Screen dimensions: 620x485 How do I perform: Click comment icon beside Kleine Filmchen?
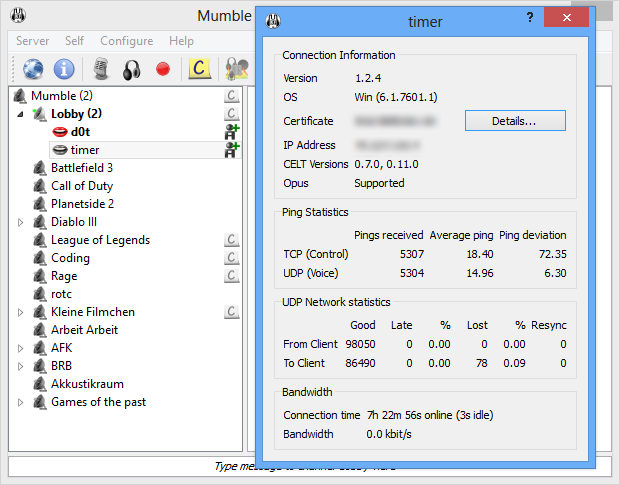pyautogui.click(x=232, y=311)
